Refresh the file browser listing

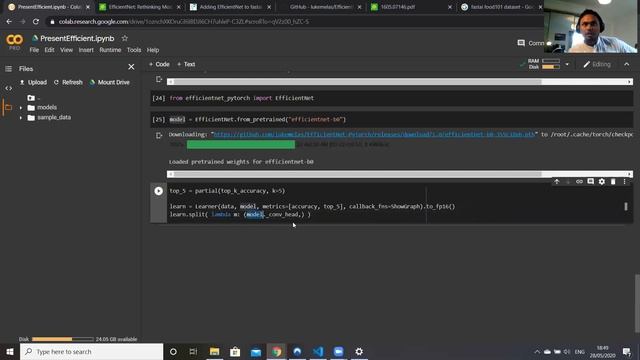pyautogui.click(x=68, y=82)
